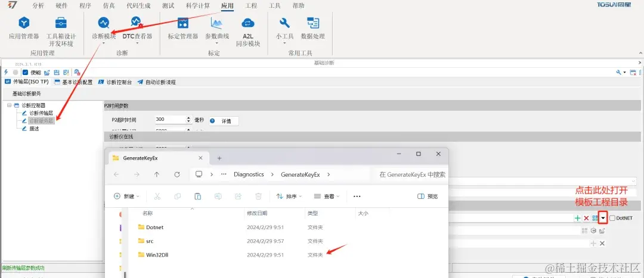This screenshot has width=644, height=278.
Task: Collapse the 诊断控制器 tree node
Action: [9, 105]
